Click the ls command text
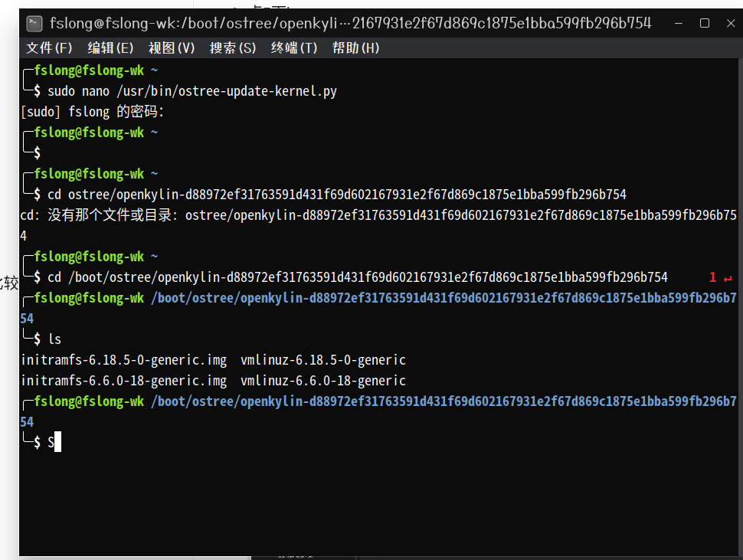The width and height of the screenshot is (743, 560). 54,339
